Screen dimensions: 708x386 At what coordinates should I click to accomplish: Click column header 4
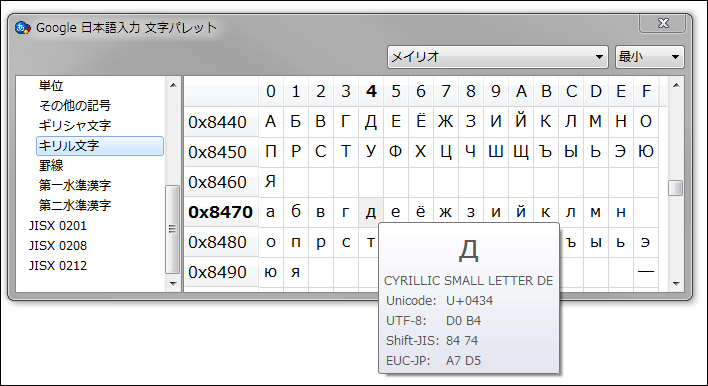click(x=371, y=92)
